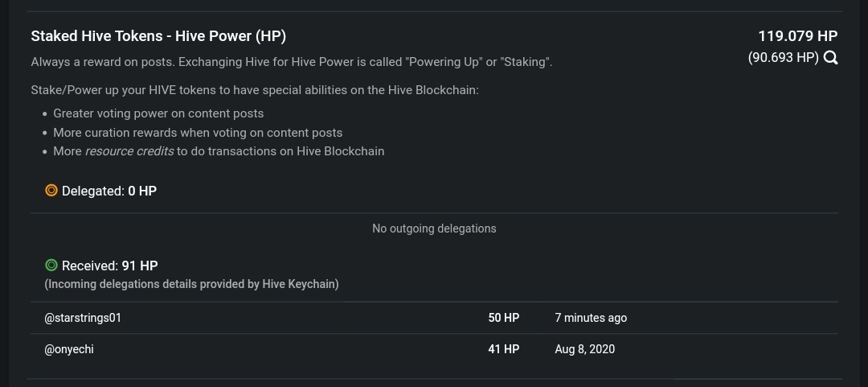
Task: Open the @onyechi profile link
Action: point(68,350)
